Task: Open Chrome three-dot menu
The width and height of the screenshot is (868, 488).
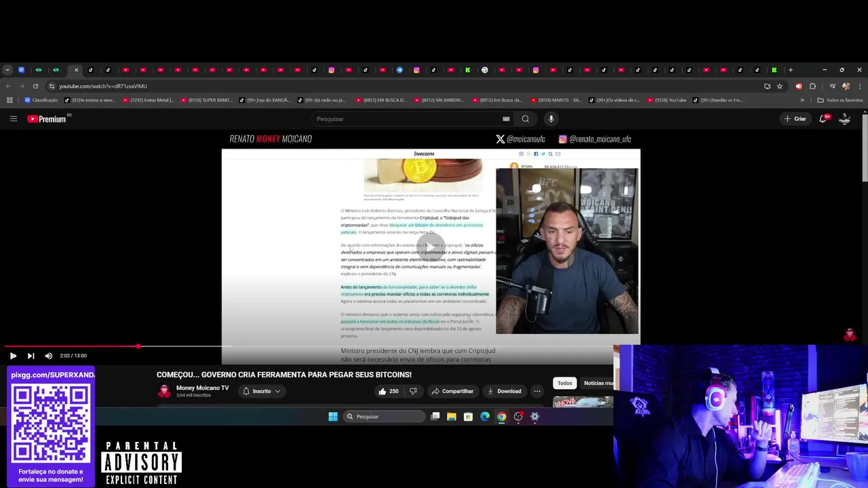Action: click(860, 86)
